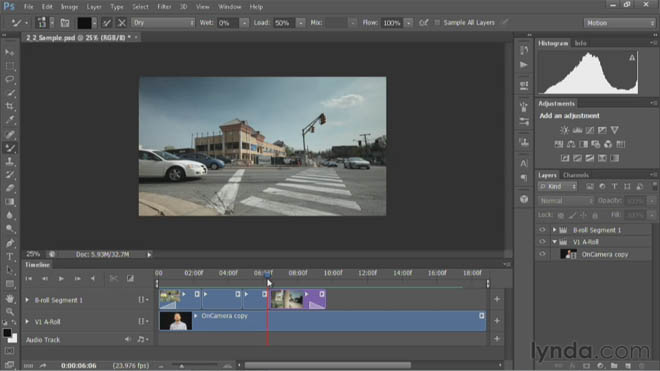Select the purple B-roll clip in timeline

(298, 299)
